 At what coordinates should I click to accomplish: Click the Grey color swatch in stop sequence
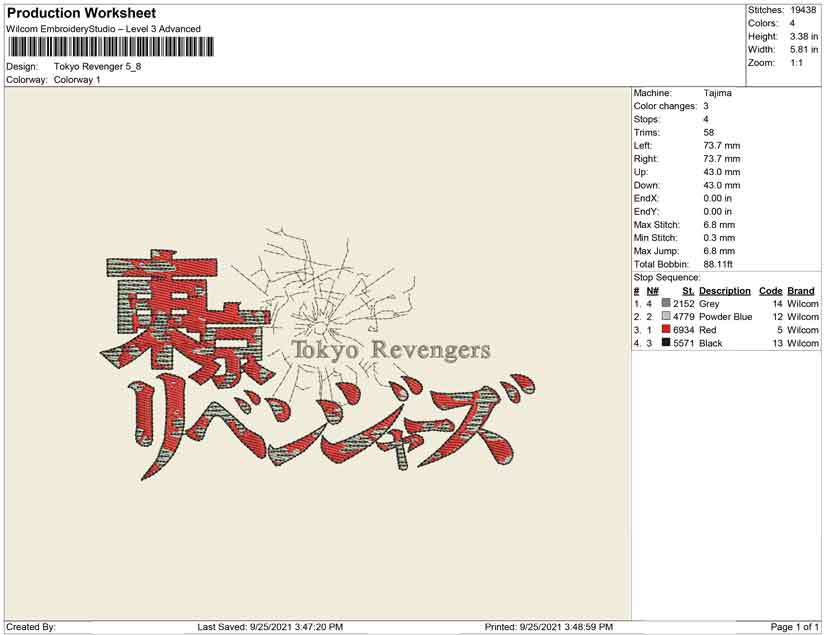[x=666, y=303]
